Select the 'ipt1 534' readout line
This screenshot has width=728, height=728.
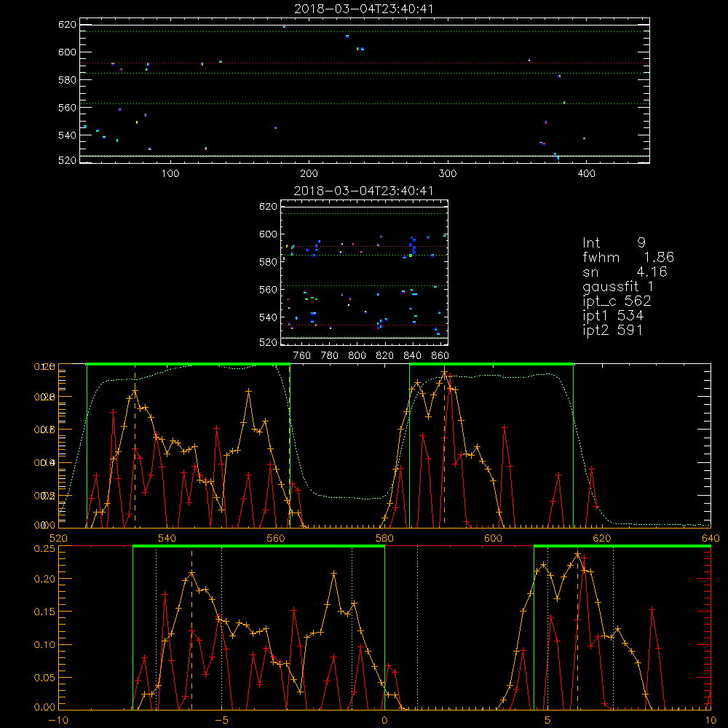[613, 316]
